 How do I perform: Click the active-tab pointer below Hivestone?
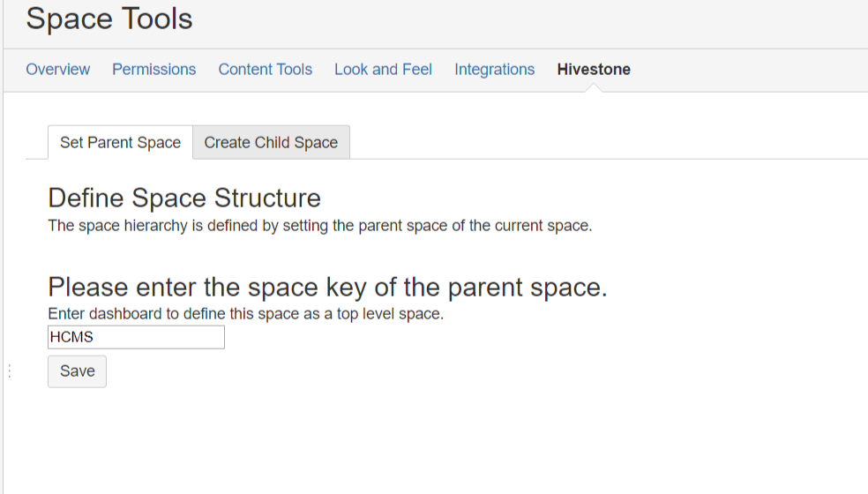pos(595,88)
